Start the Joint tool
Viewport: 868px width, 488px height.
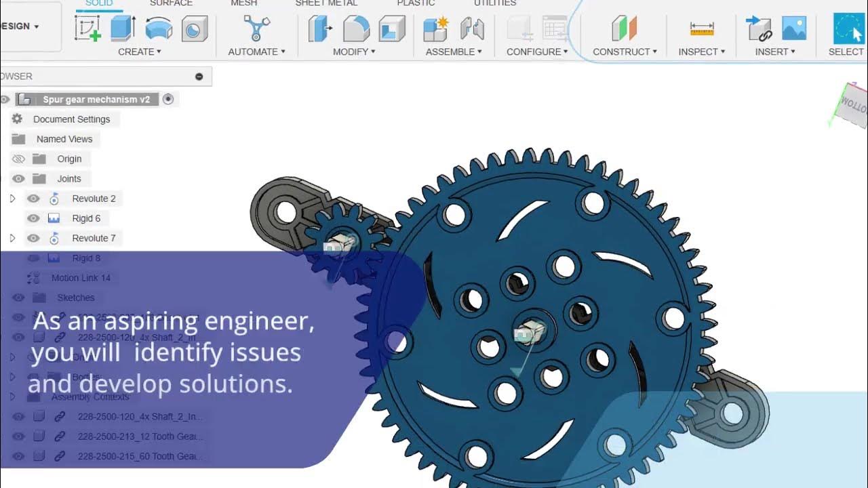pos(472,29)
